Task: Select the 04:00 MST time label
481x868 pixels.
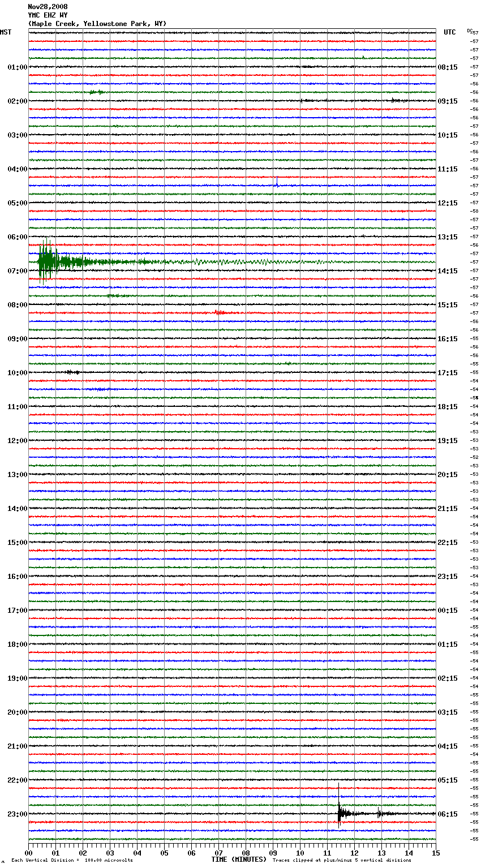Action: point(18,169)
